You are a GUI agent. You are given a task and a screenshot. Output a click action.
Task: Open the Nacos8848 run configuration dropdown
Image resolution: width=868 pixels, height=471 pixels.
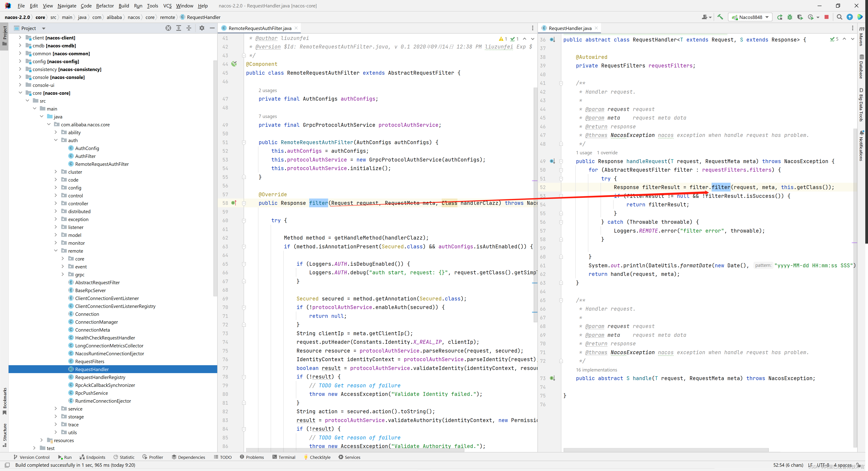pyautogui.click(x=750, y=17)
